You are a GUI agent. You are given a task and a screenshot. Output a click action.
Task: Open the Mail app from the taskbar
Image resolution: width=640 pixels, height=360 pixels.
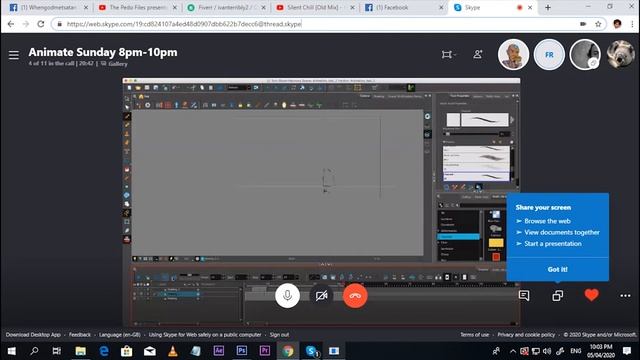point(150,351)
